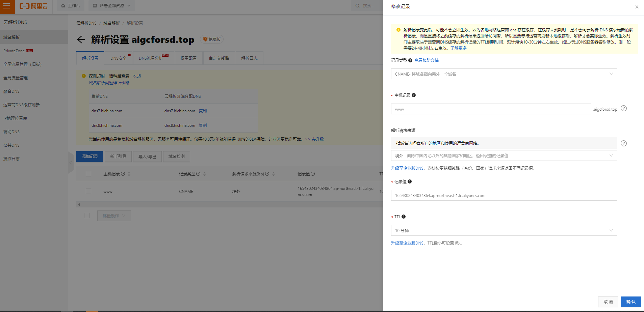Click the top search box
Viewport: 644px width, 312px height.
point(367,6)
